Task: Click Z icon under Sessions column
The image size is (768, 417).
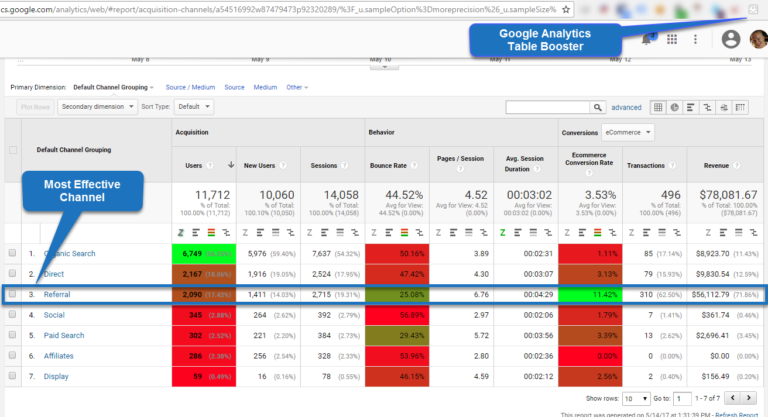Action: tap(310, 233)
